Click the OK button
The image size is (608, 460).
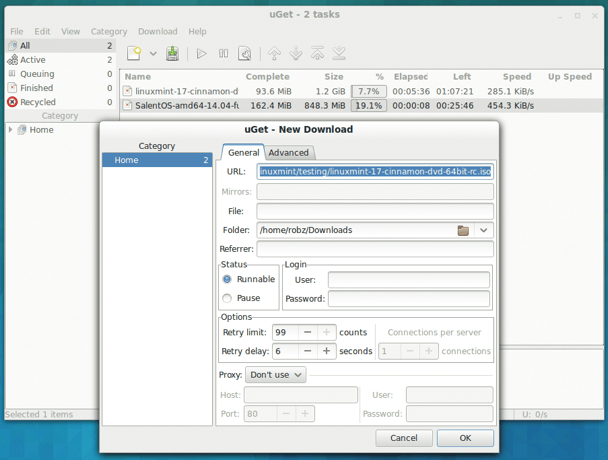tap(465, 438)
